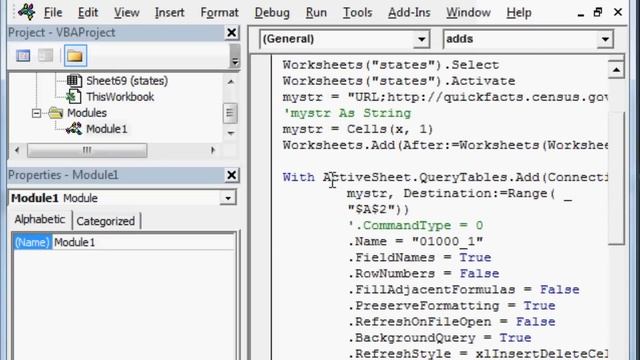
Task: Click the Project toolbar overflow arrow
Action: click(x=235, y=56)
